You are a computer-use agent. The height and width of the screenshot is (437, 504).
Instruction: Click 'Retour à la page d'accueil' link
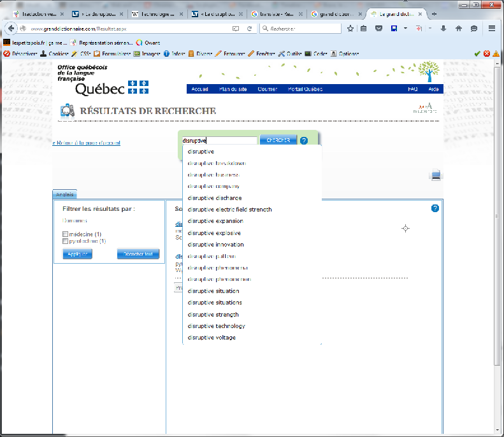(x=87, y=143)
